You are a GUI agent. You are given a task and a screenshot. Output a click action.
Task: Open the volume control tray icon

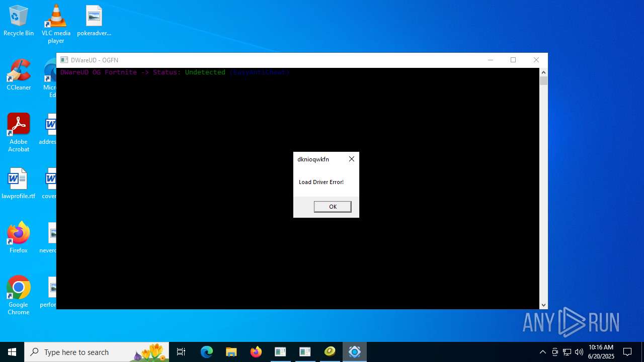[x=579, y=352]
